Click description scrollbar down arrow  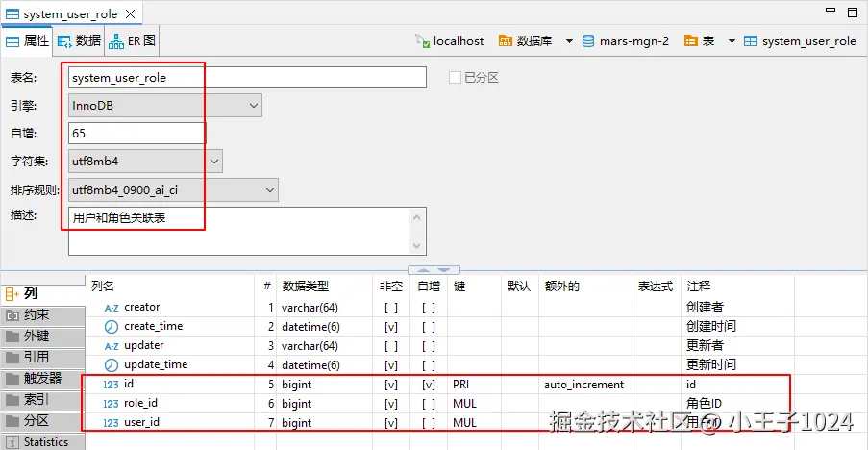(x=417, y=246)
